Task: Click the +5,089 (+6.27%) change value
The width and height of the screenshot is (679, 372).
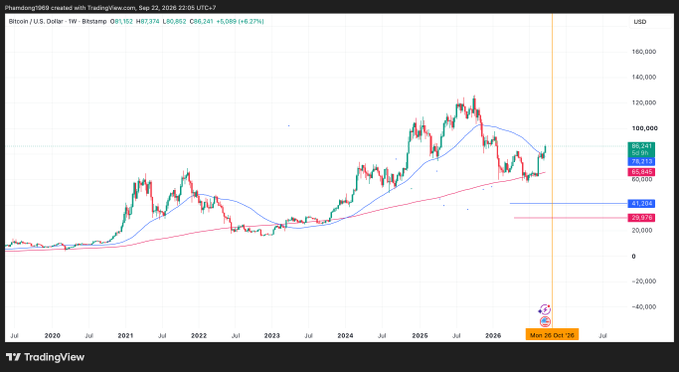Action: 240,21
